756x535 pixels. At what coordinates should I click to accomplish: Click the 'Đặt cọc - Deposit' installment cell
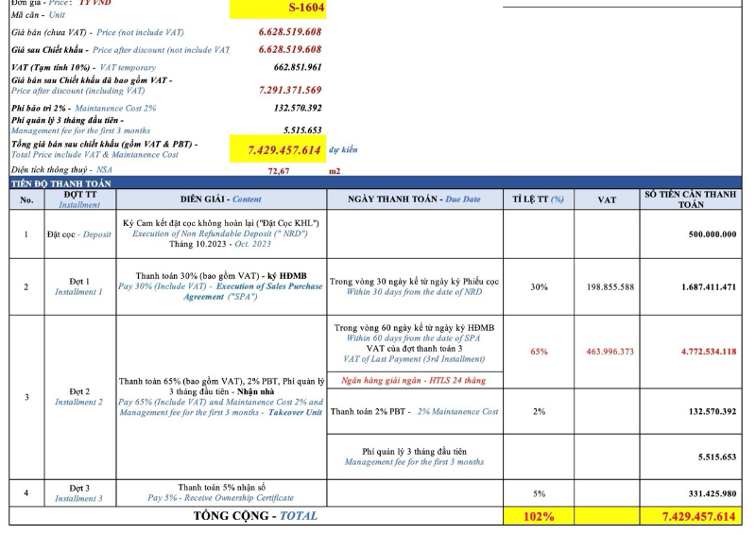[x=79, y=234]
